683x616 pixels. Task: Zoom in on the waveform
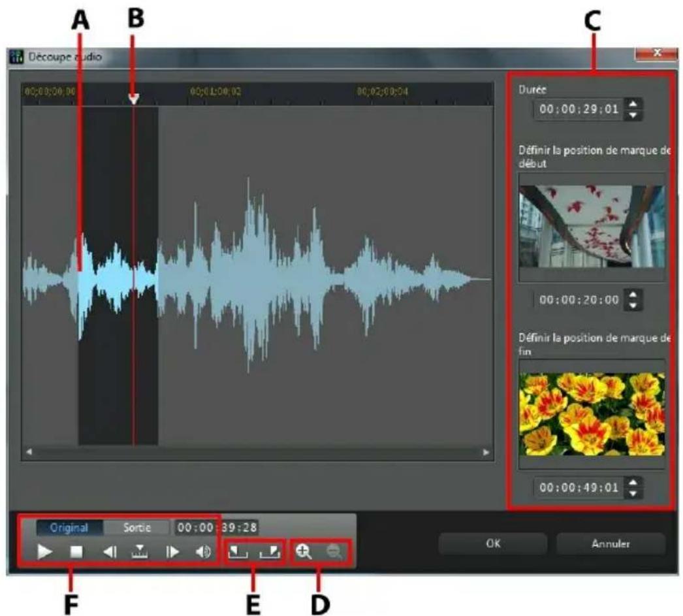[304, 551]
